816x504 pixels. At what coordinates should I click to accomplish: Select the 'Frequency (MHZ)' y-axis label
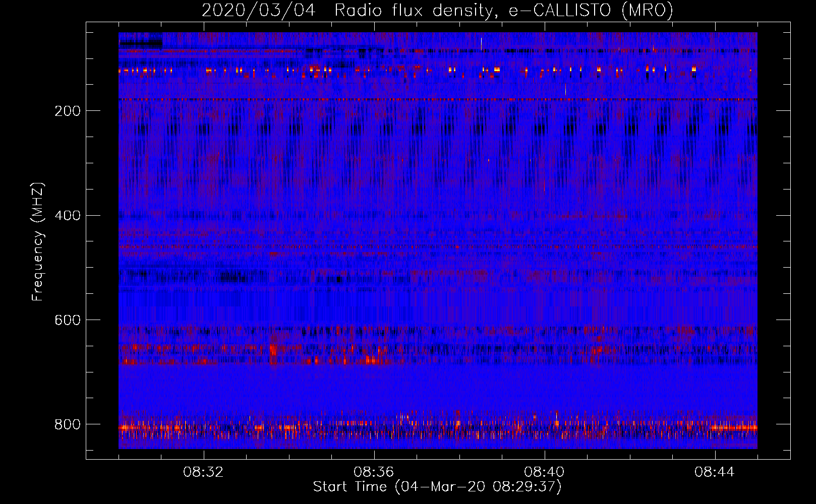pyautogui.click(x=38, y=241)
